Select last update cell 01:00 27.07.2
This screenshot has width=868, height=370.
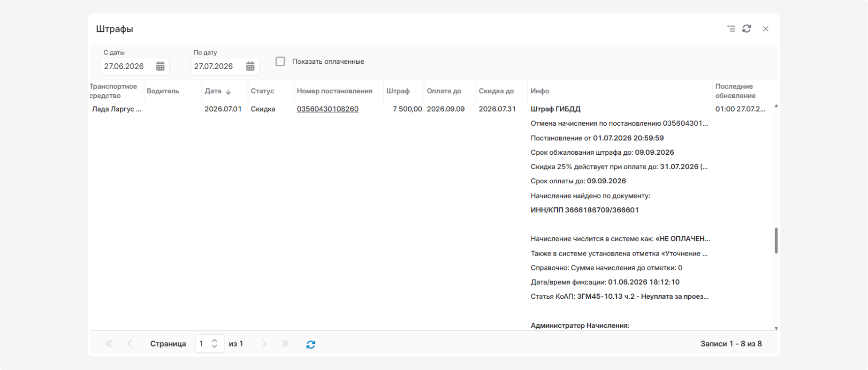(x=740, y=109)
